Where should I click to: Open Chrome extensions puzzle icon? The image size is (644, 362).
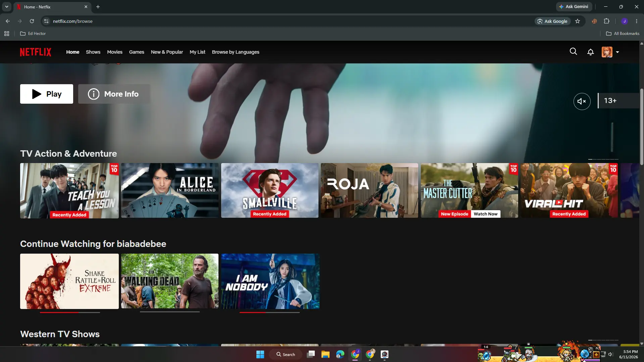(606, 21)
